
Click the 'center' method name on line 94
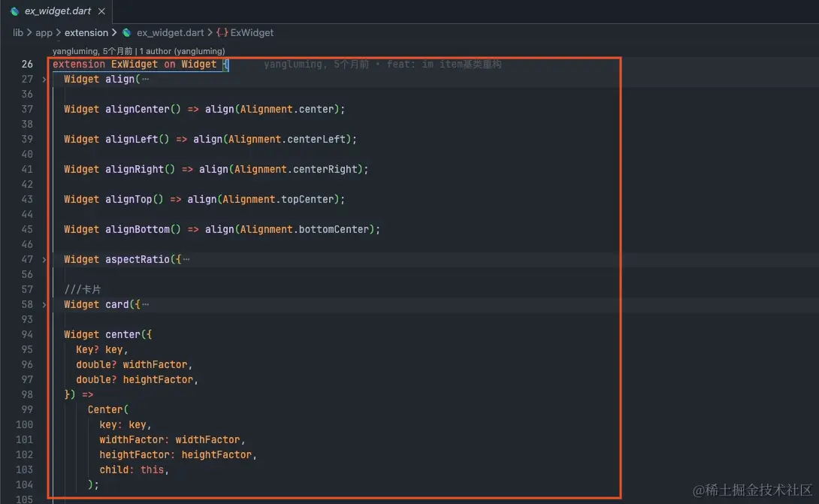[x=122, y=334]
